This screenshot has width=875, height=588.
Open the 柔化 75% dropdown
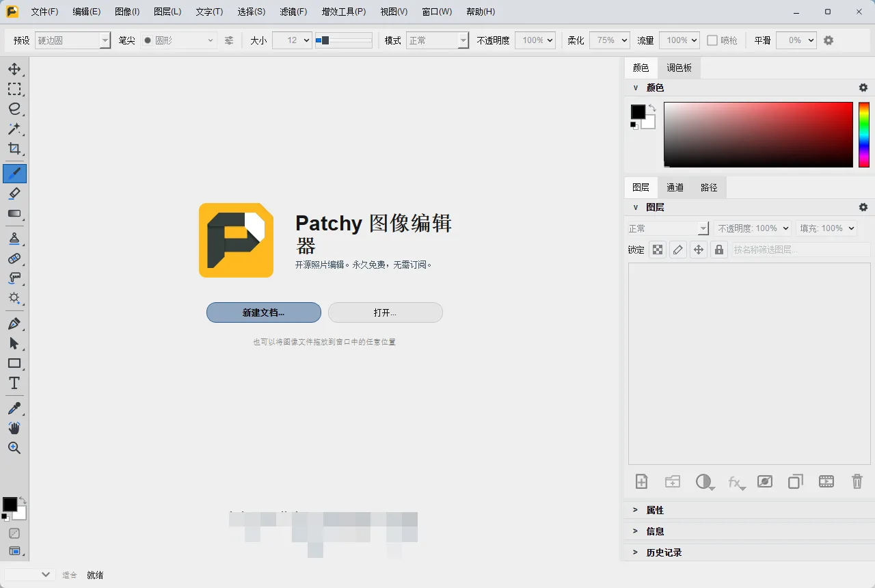(x=609, y=40)
